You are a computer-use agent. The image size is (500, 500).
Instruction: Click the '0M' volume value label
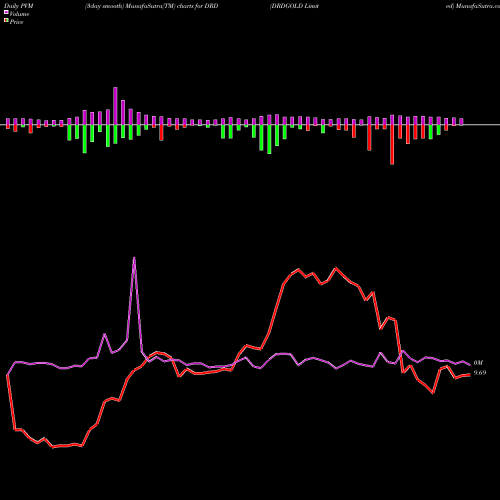tap(478, 363)
